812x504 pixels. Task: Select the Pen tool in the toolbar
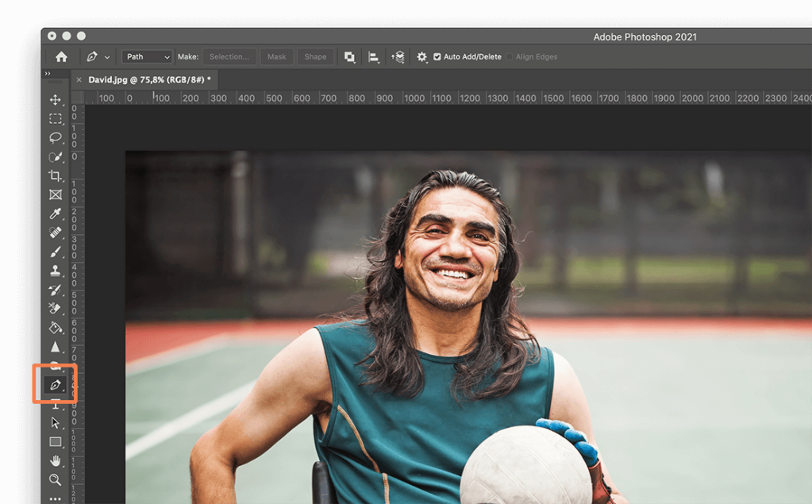pyautogui.click(x=56, y=385)
